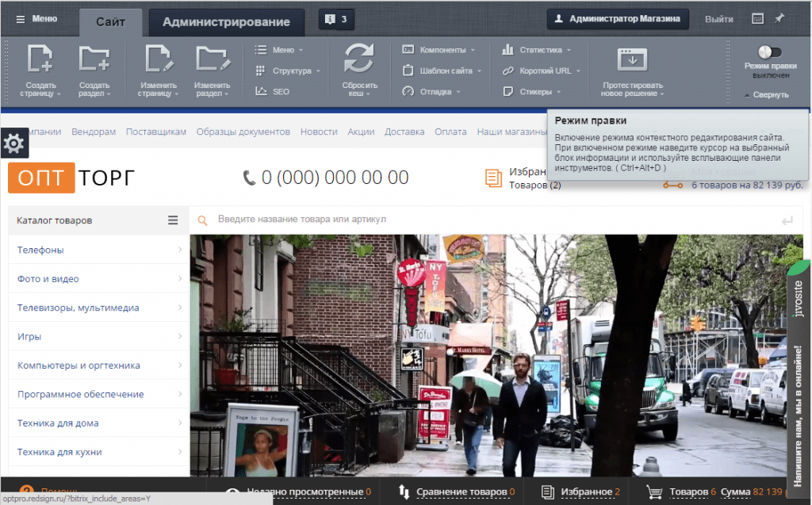Click the ОПТ ТОРГ logo
This screenshot has height=505, width=812.
click(71, 178)
